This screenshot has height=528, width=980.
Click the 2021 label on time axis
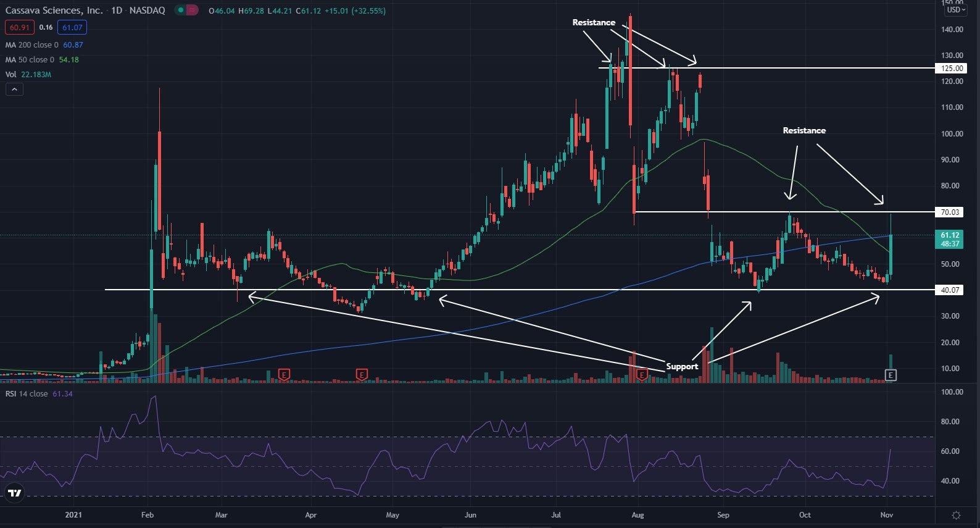tap(73, 515)
